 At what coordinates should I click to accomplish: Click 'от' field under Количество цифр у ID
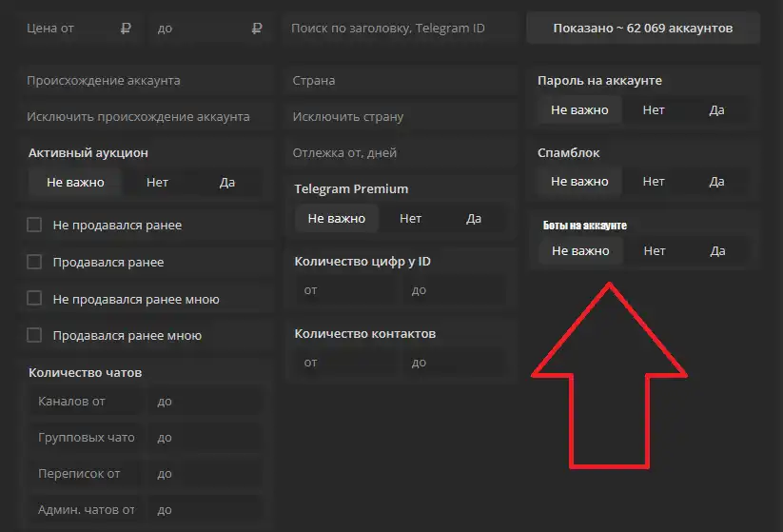[347, 290]
